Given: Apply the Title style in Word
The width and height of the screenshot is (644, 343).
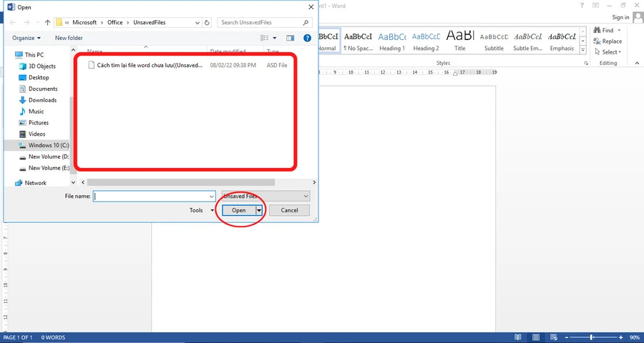Looking at the screenshot, I should pos(460,41).
